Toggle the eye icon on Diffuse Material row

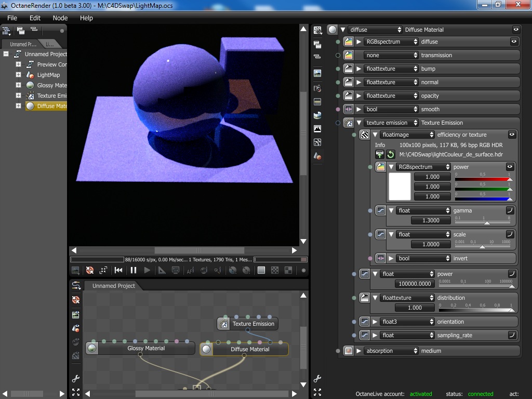point(515,30)
